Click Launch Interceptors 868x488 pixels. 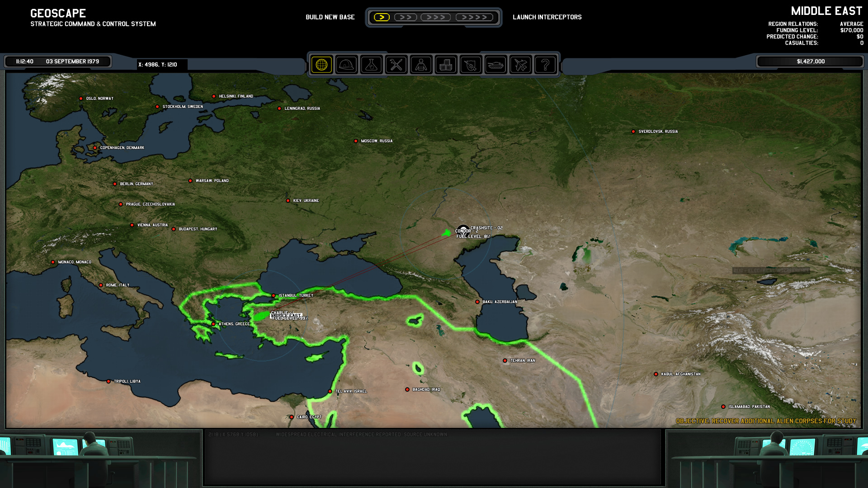click(x=547, y=17)
